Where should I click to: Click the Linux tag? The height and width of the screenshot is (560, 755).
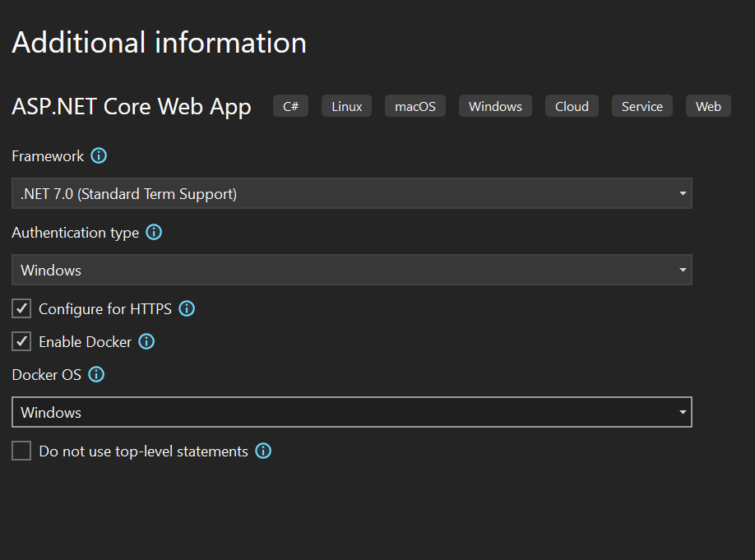(x=347, y=106)
